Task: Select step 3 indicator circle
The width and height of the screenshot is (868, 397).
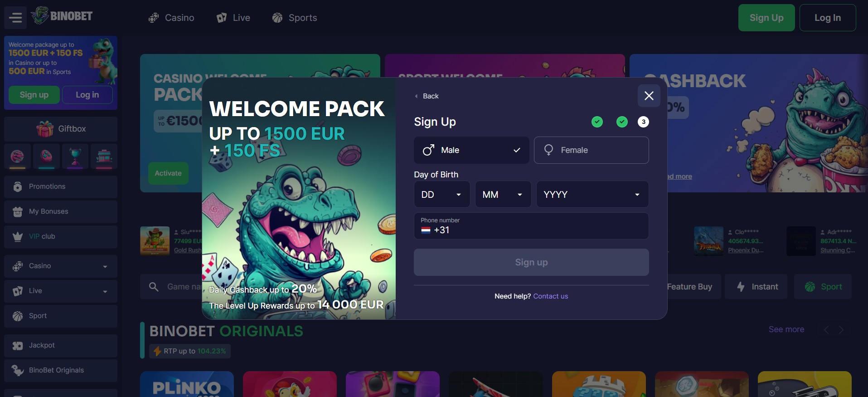Action: [x=643, y=122]
